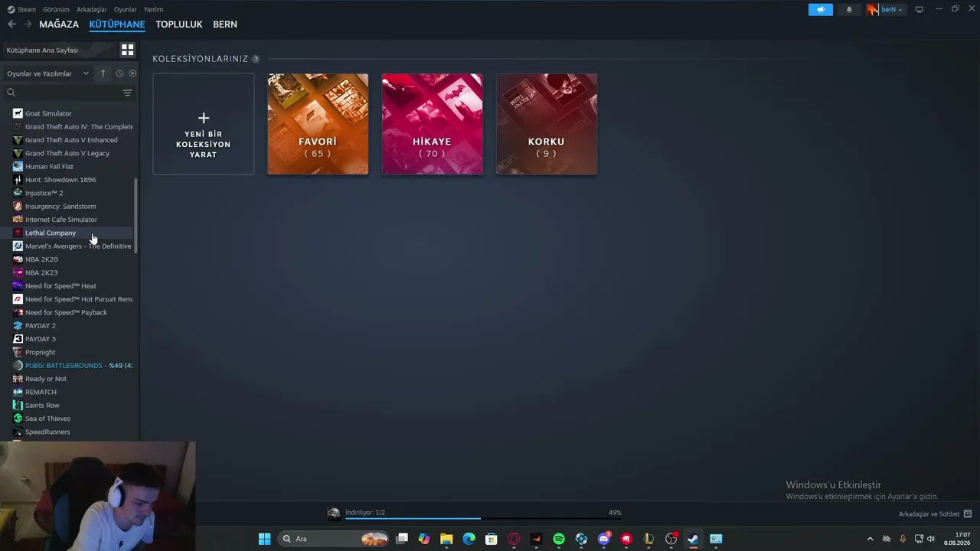Open the berN account dropdown

(887, 9)
